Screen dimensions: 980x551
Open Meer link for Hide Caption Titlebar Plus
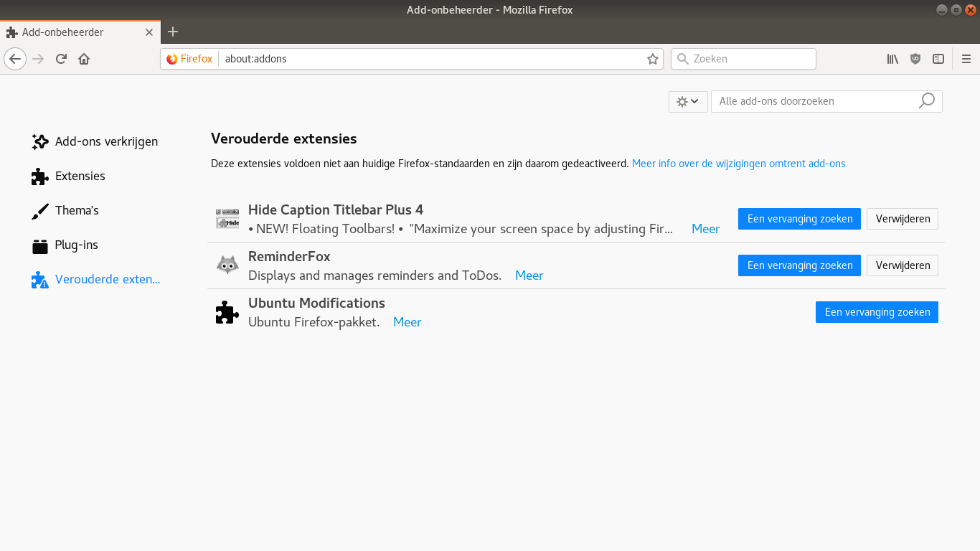[x=705, y=229]
